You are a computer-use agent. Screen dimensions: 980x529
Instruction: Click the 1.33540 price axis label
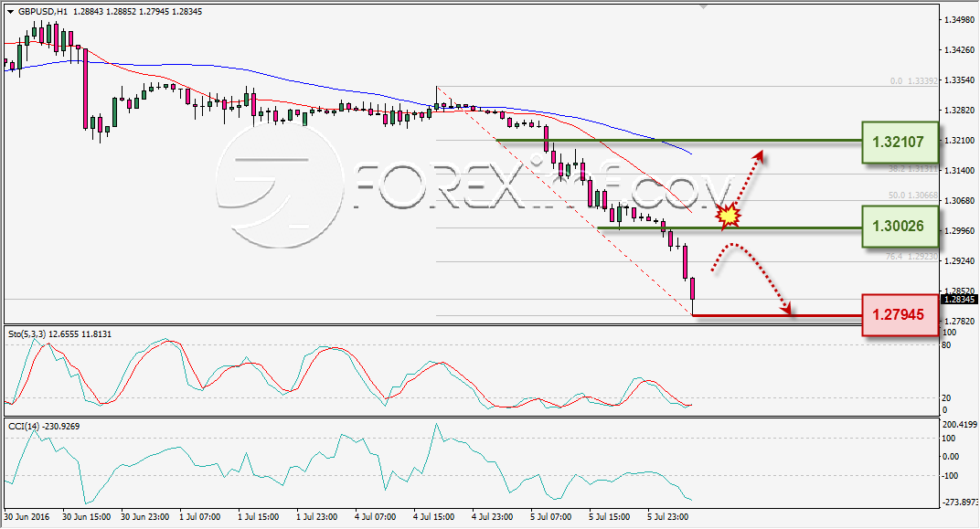[959, 79]
